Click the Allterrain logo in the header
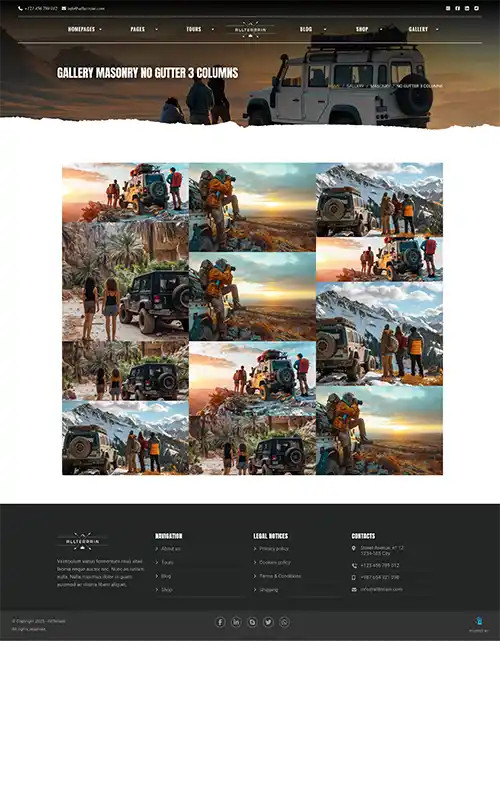 coord(250,29)
